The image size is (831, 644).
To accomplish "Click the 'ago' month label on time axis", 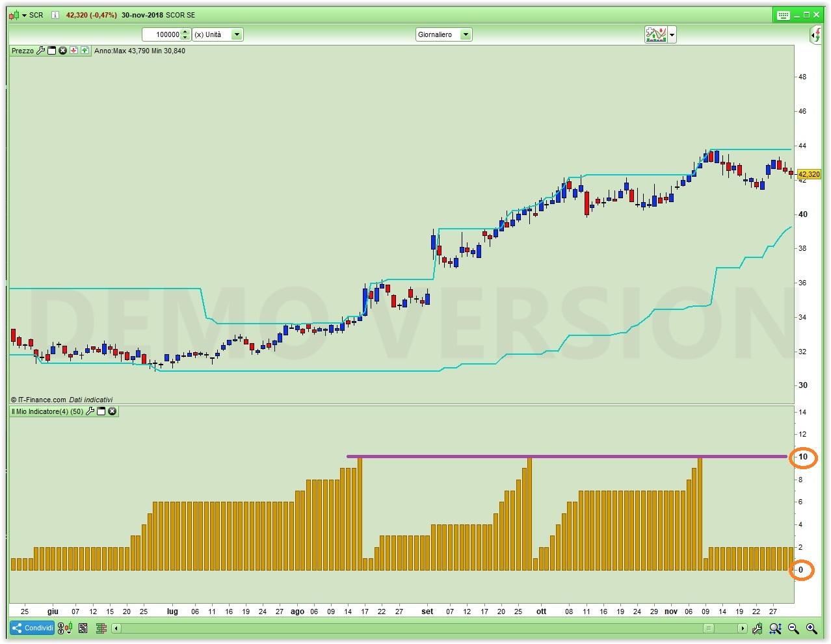I will (297, 612).
